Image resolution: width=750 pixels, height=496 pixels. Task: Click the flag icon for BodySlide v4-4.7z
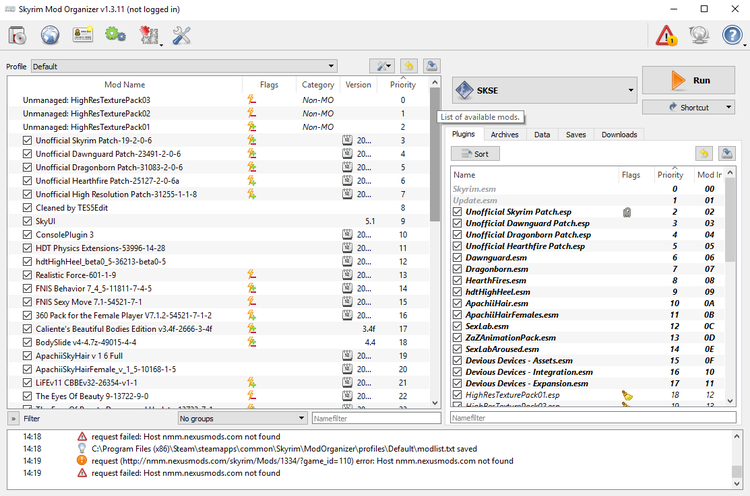[x=252, y=342]
